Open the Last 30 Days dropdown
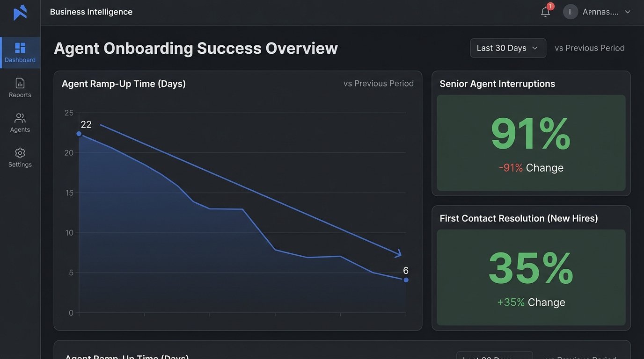This screenshot has width=644, height=359. pyautogui.click(x=508, y=48)
